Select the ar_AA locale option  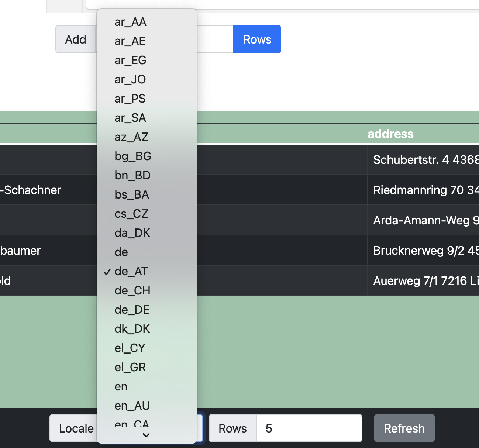(130, 22)
